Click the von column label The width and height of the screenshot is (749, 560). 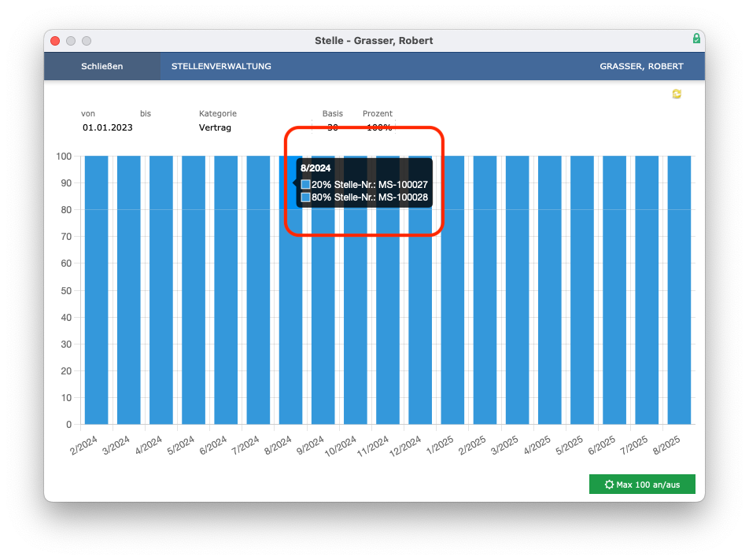pyautogui.click(x=88, y=113)
